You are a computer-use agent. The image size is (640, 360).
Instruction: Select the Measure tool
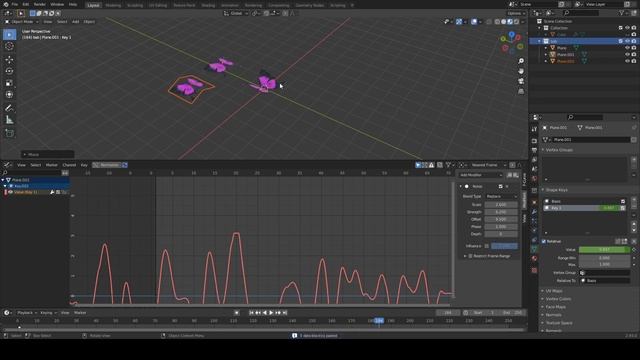[x=9, y=120]
